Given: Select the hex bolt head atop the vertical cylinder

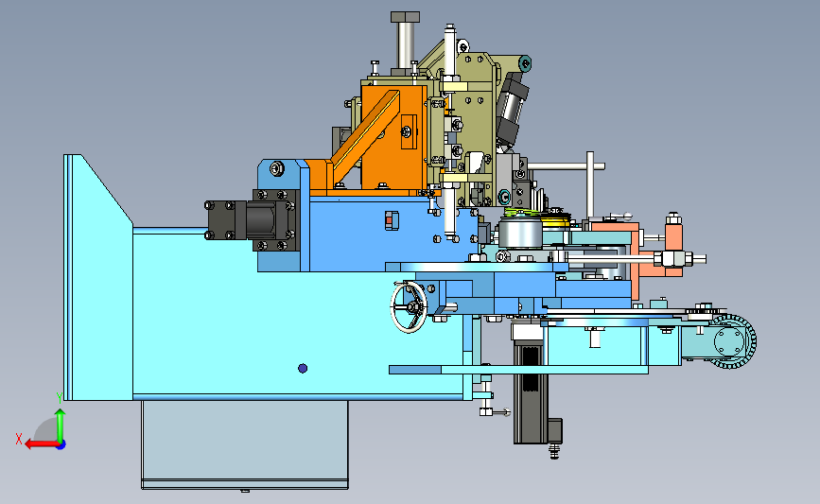Looking at the screenshot, I should [405, 17].
